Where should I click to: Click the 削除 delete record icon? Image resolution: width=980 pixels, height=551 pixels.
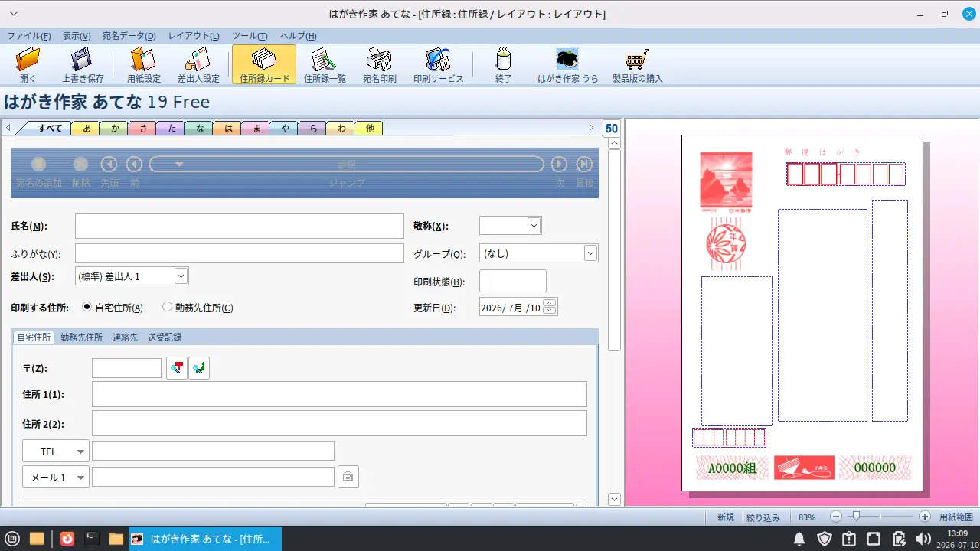[80, 164]
